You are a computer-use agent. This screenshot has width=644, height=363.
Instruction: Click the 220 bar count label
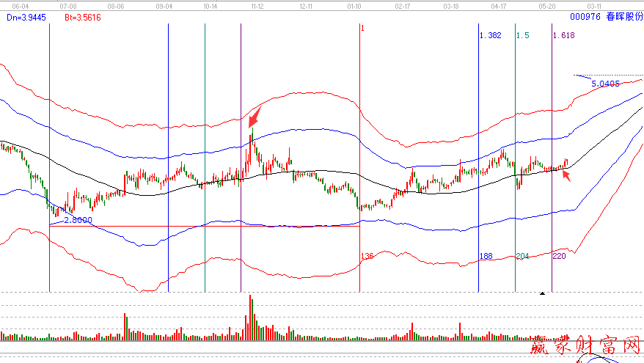tap(559, 257)
